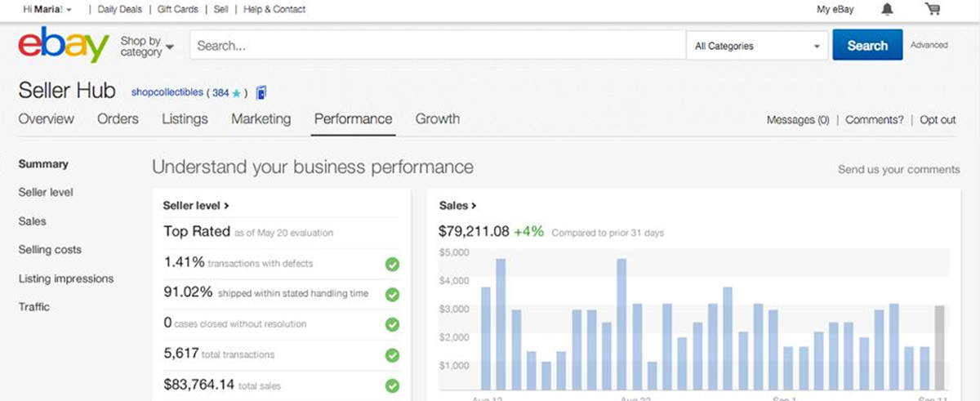Expand the Sales panel header
Viewport: 980px width, 401px height.
point(457,206)
